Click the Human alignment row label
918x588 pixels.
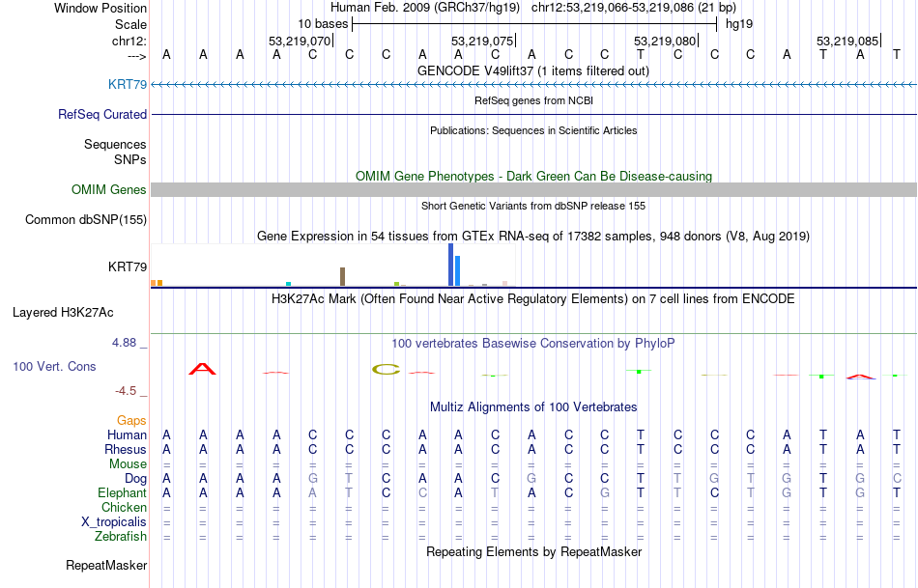pos(127,434)
